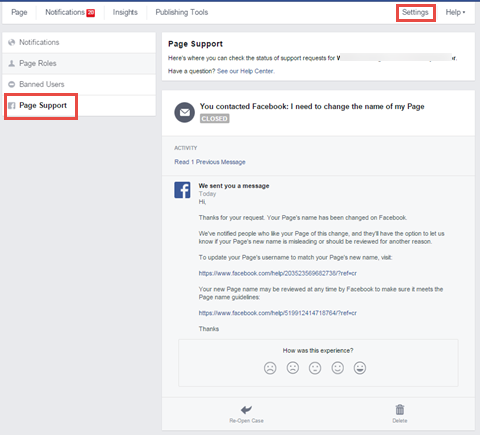Screen dimensions: 480x435
Task: Click the envelope icon on the support case
Action: coord(184,112)
